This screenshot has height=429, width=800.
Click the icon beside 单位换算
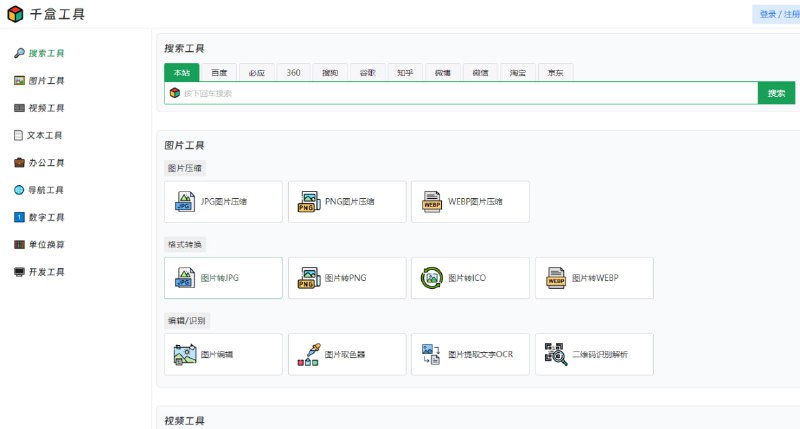19,244
